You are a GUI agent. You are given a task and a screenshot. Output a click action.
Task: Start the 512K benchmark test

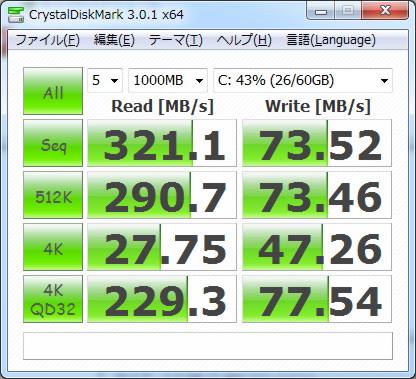(x=53, y=195)
